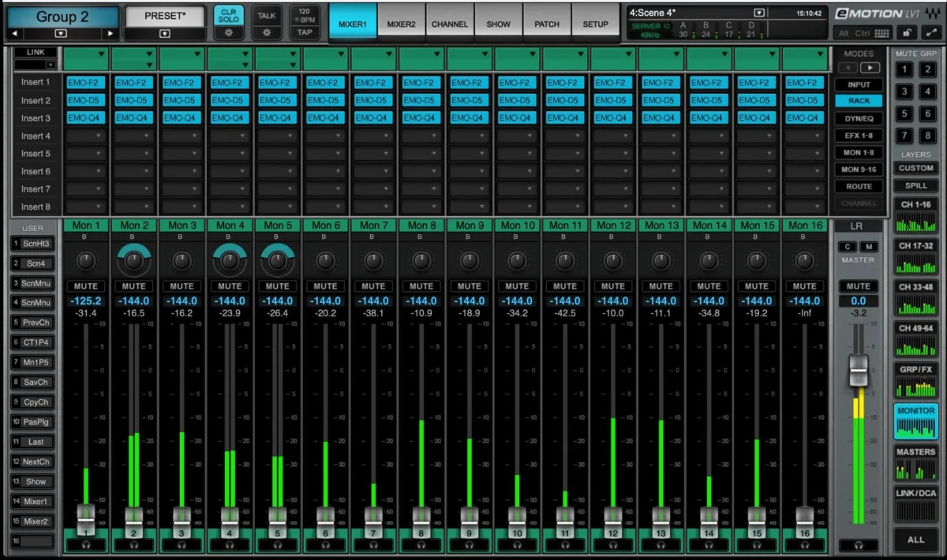Click the Modes right arrow
This screenshot has width=947, height=560.
[x=868, y=68]
